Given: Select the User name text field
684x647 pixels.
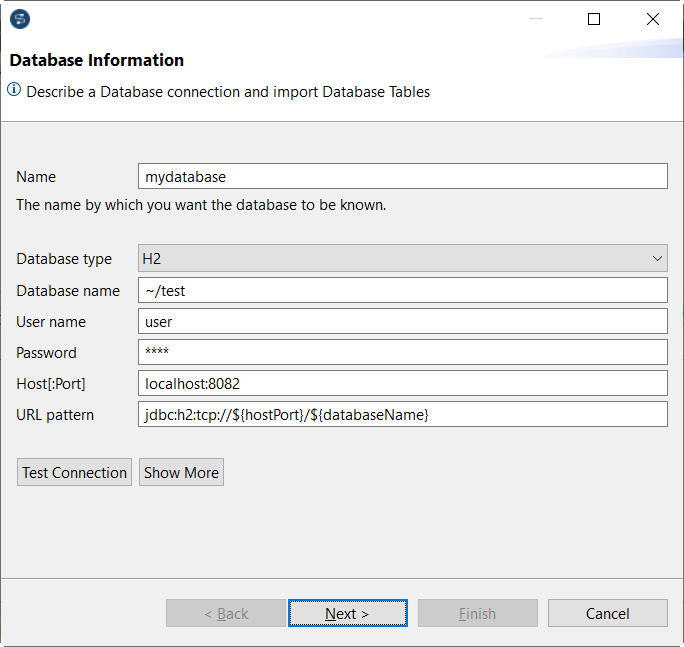Looking at the screenshot, I should pyautogui.click(x=402, y=321).
